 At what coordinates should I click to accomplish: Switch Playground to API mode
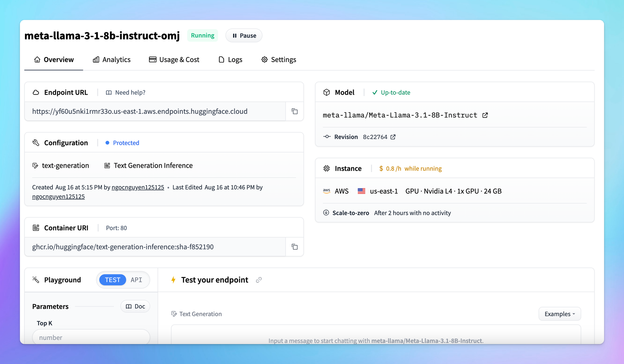click(136, 280)
